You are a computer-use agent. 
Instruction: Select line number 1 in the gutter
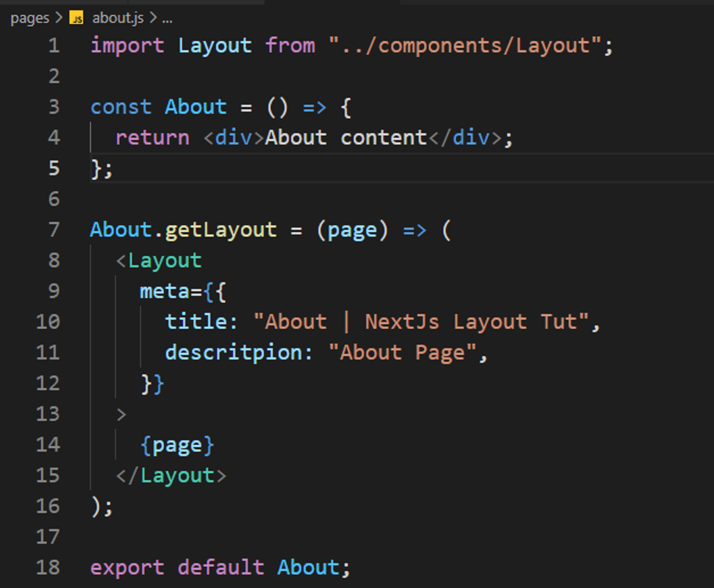click(54, 45)
